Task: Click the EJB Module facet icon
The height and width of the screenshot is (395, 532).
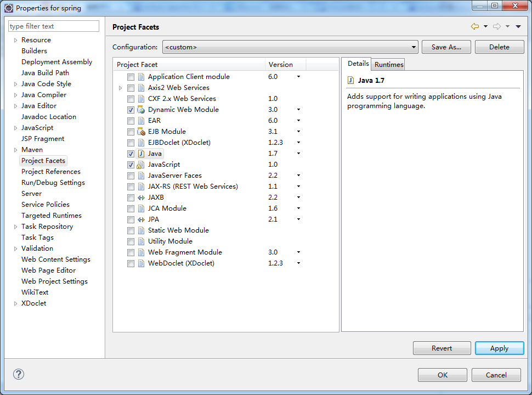Action: pyautogui.click(x=141, y=132)
